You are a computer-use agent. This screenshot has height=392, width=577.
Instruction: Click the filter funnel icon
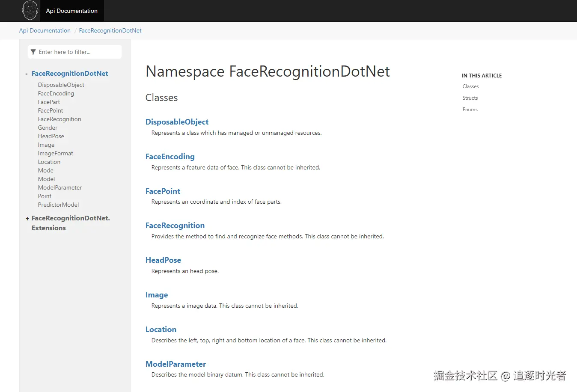(33, 52)
